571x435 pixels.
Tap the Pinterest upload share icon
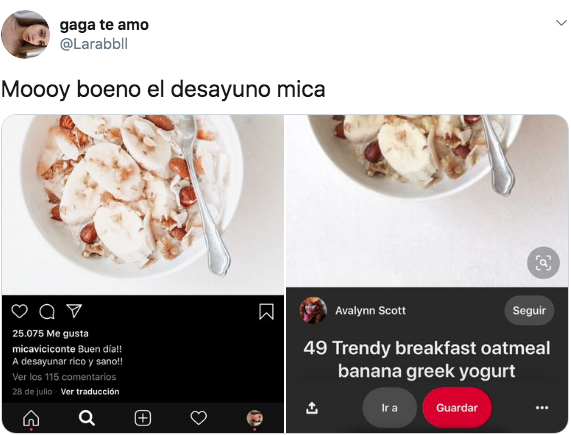tap(312, 408)
